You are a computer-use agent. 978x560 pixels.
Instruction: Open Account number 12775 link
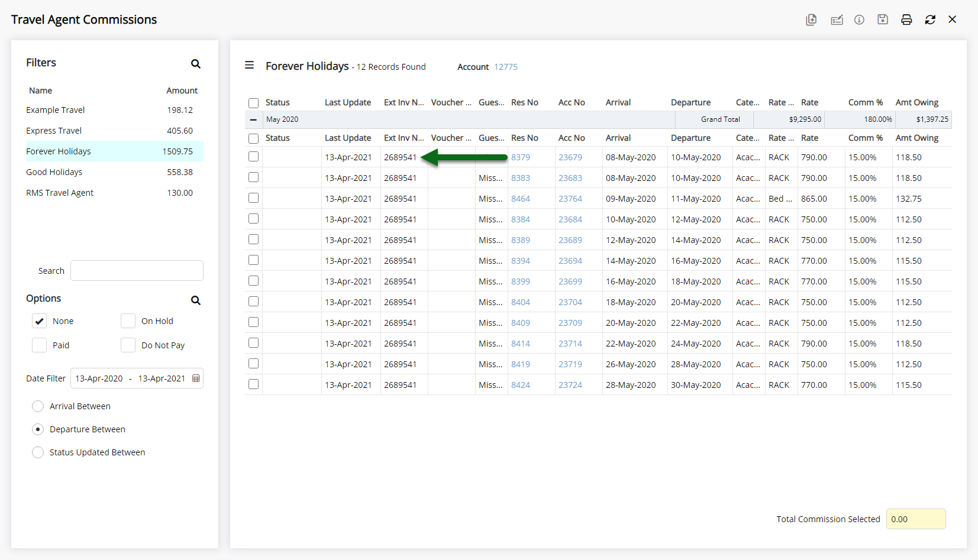(x=506, y=67)
